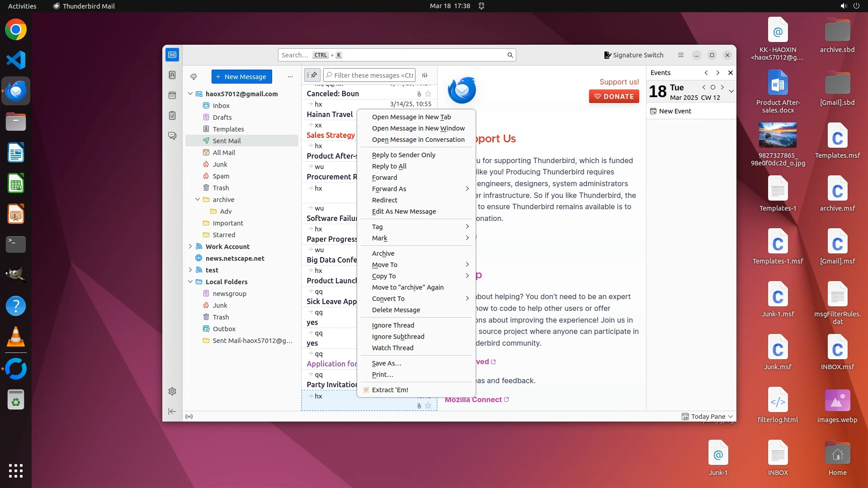Image resolution: width=868 pixels, height=488 pixels.
Task: Open the Address Book space icon
Action: point(172,75)
